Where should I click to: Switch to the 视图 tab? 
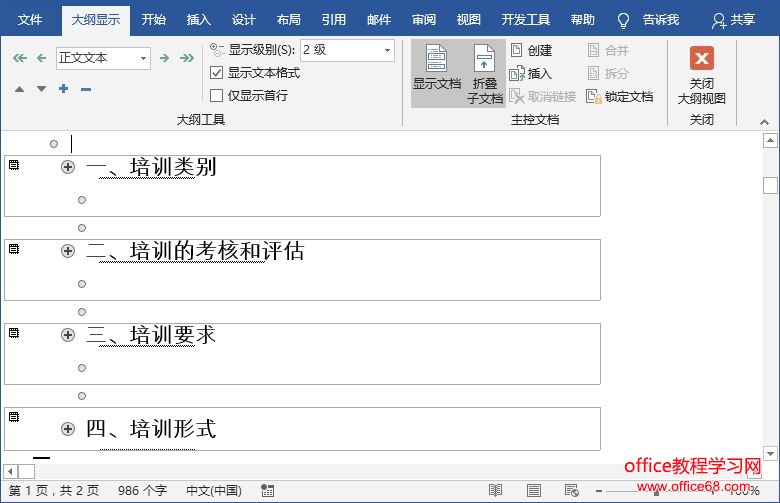pos(469,20)
